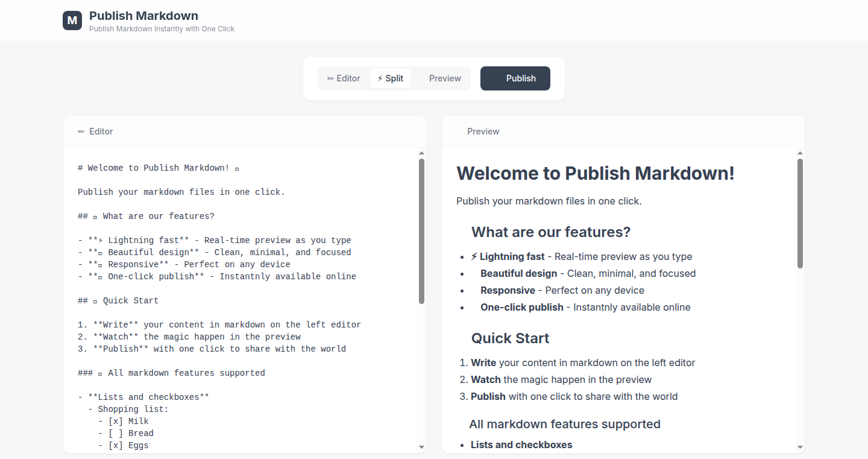The width and height of the screenshot is (868, 459).
Task: Click the '## Quick Start' editor line
Action: [x=118, y=301]
